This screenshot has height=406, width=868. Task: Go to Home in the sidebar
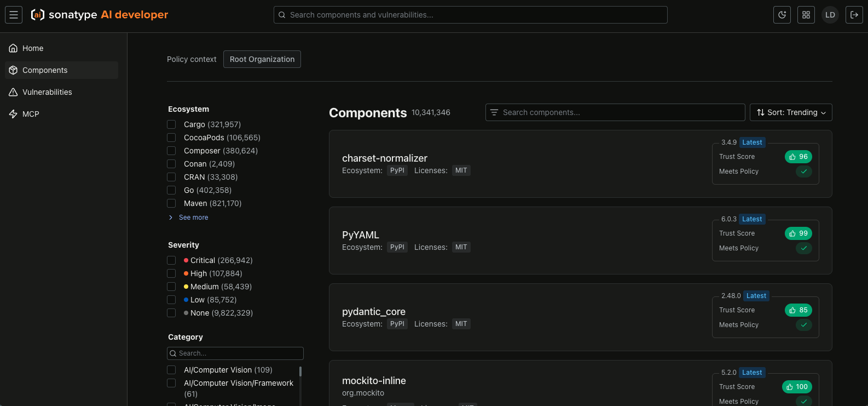[x=61, y=48]
